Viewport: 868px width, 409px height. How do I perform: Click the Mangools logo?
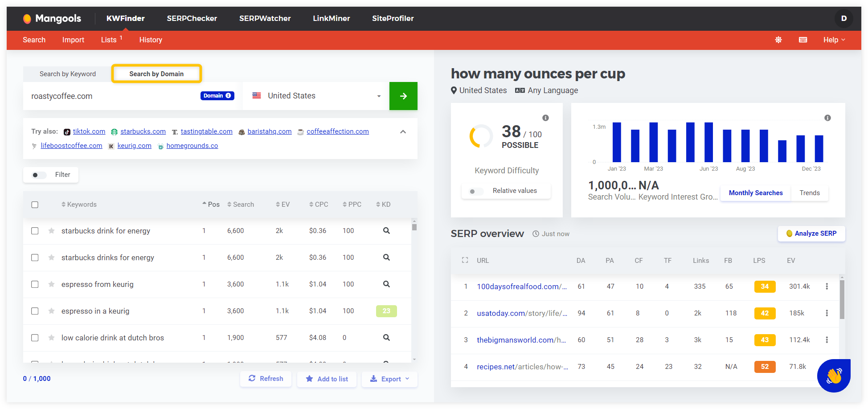(x=52, y=18)
